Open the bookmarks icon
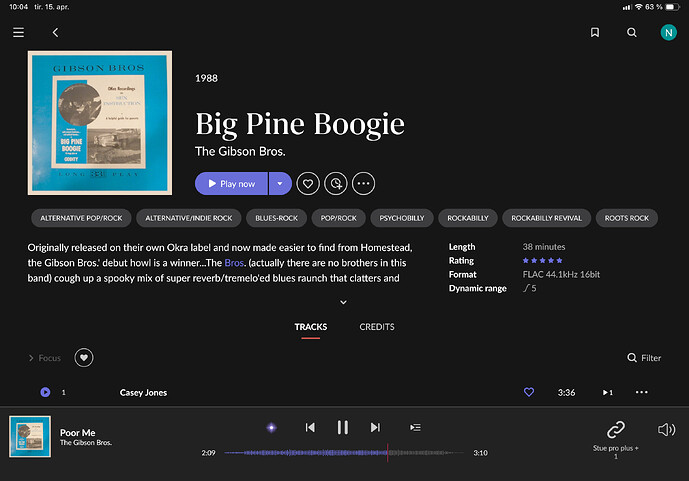 [595, 33]
